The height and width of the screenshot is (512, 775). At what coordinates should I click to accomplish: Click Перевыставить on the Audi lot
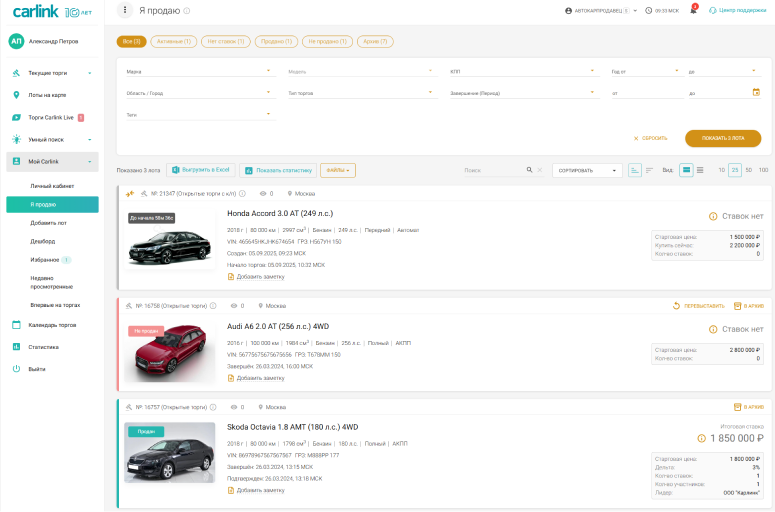click(699, 305)
